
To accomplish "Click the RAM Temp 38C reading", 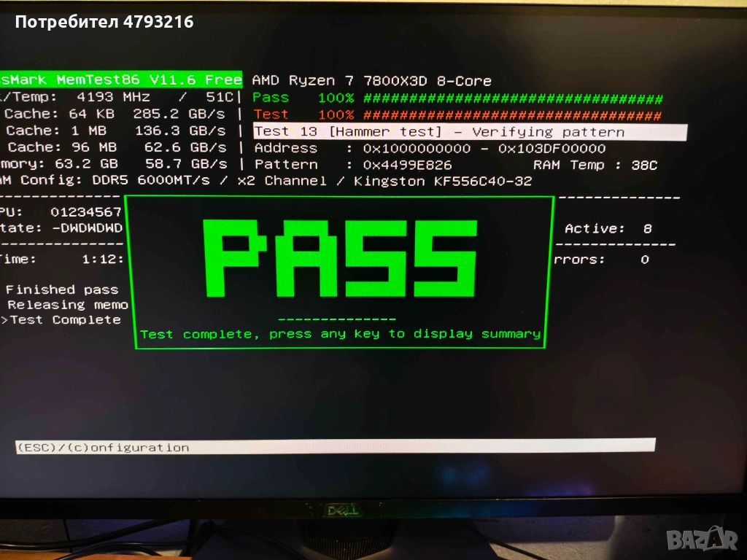I will tap(595, 166).
